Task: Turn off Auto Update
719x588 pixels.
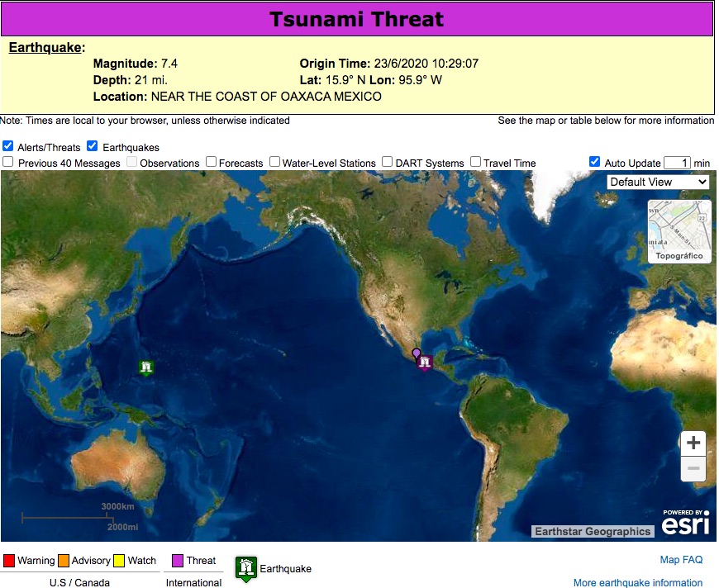Action: [x=594, y=161]
